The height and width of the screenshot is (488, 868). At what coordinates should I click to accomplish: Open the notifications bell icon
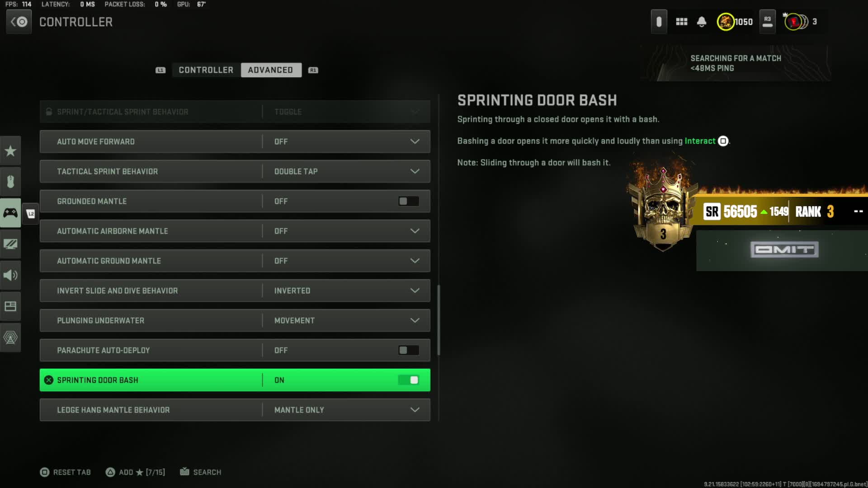pyautogui.click(x=702, y=22)
